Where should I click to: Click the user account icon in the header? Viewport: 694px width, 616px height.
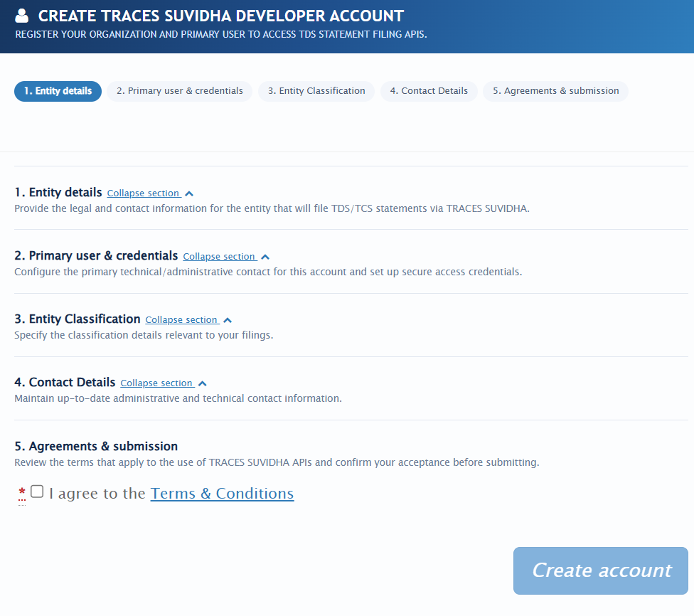[23, 15]
